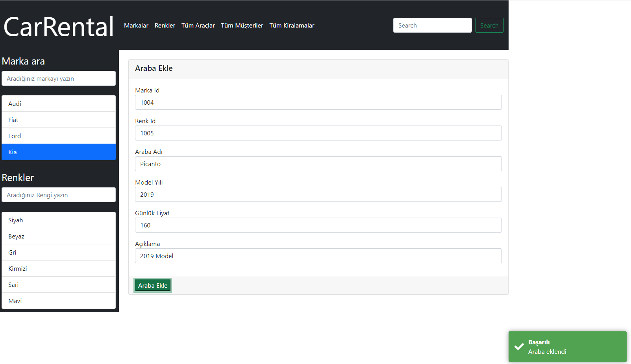The image size is (631, 364).
Task: Click the checkmark icon in success toast
Action: click(x=518, y=347)
